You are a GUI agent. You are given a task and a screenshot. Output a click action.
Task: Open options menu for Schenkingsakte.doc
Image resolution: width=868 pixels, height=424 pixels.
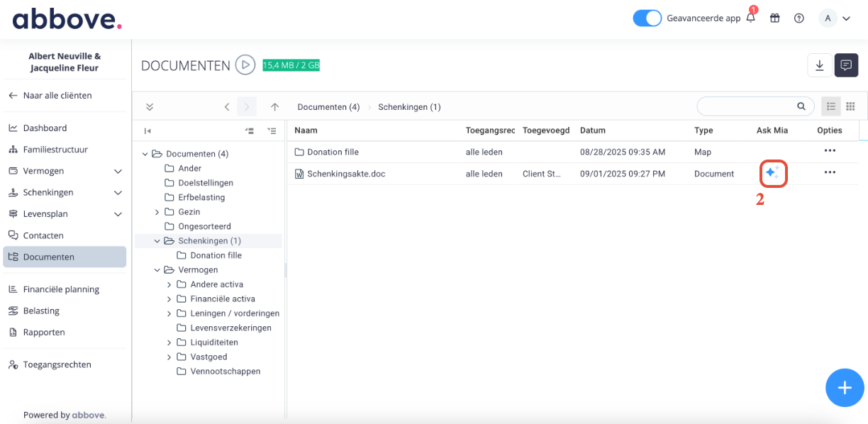click(830, 173)
